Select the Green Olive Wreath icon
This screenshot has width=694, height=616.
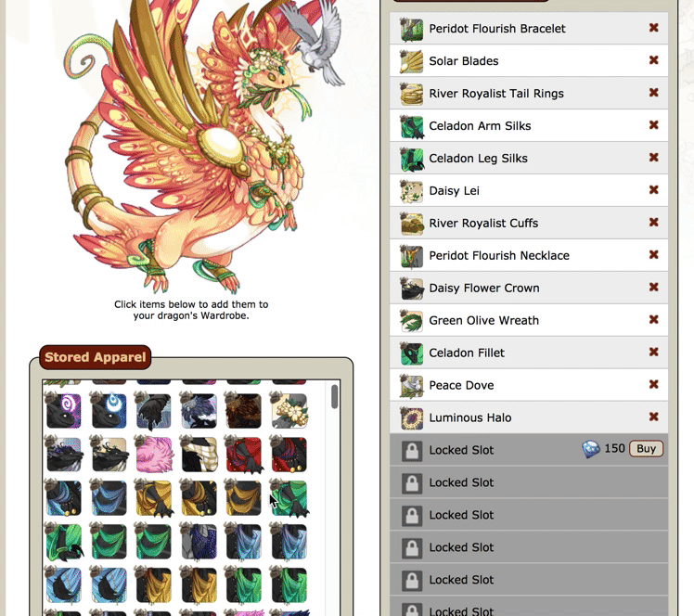coord(411,321)
